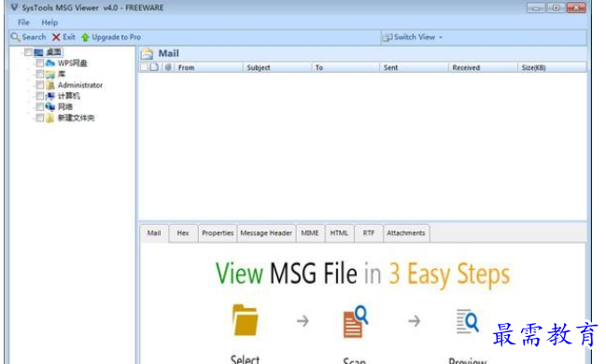606x364 pixels.
Task: Switch to the Mail preview tab
Action: coord(154,233)
